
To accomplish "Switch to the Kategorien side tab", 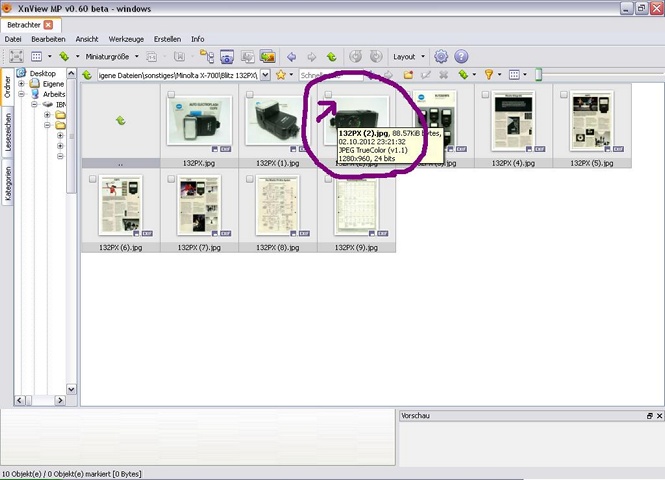I will click(8, 183).
